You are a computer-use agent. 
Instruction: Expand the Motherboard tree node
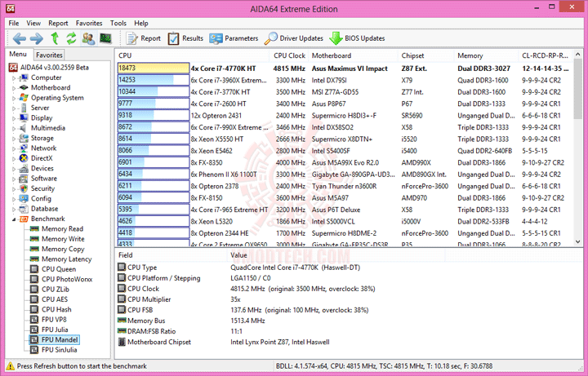[x=14, y=88]
